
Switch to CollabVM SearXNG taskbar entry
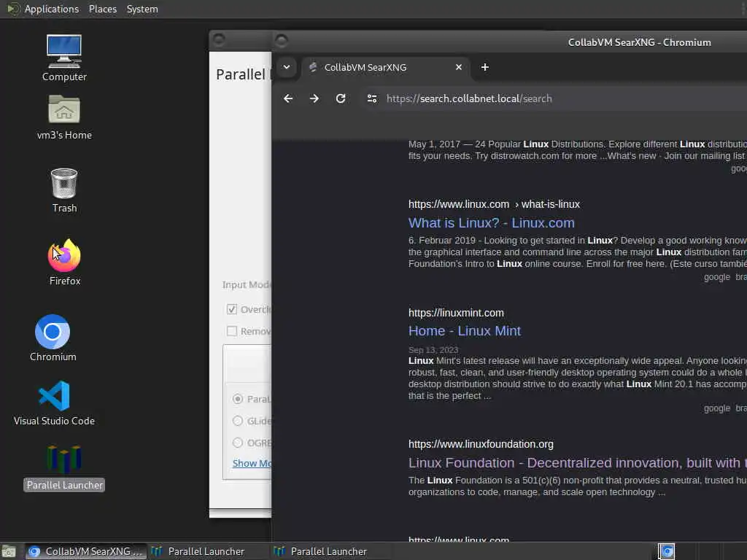point(86,551)
